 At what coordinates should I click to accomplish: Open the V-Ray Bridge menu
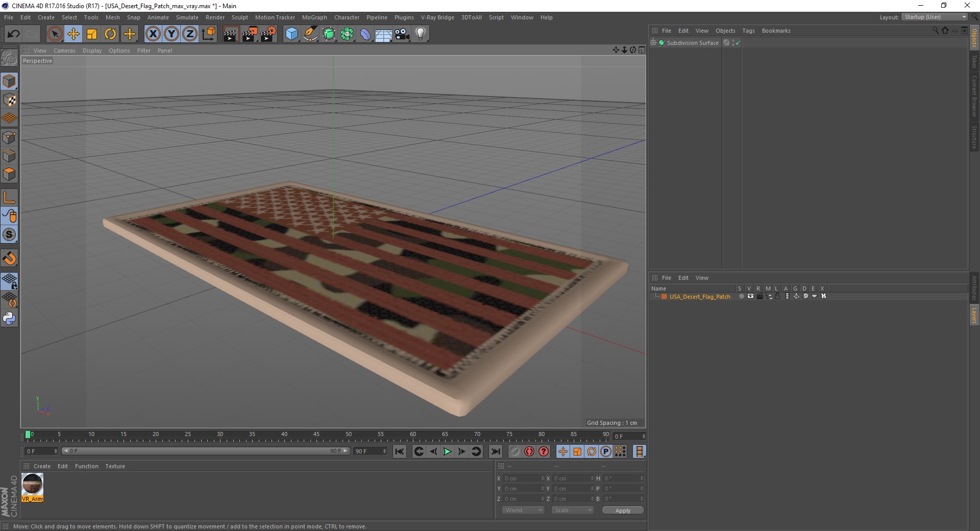coord(437,17)
